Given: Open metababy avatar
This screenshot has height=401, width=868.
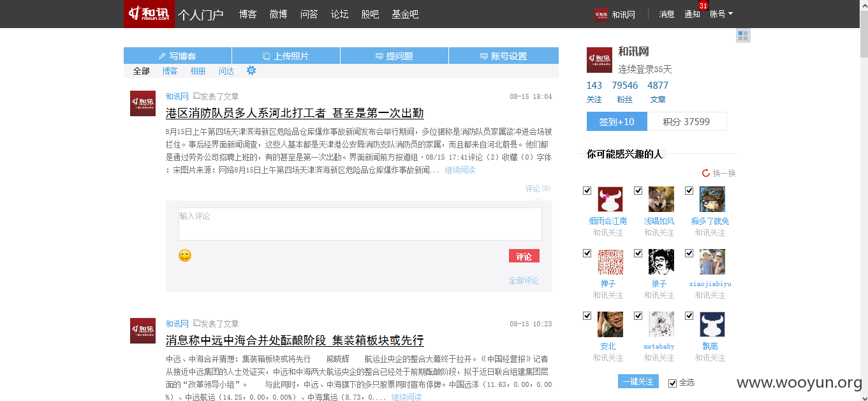Looking at the screenshot, I should point(661,324).
